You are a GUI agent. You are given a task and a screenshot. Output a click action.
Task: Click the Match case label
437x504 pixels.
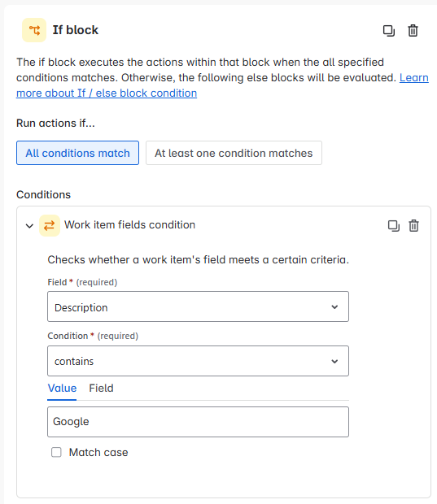tap(98, 453)
